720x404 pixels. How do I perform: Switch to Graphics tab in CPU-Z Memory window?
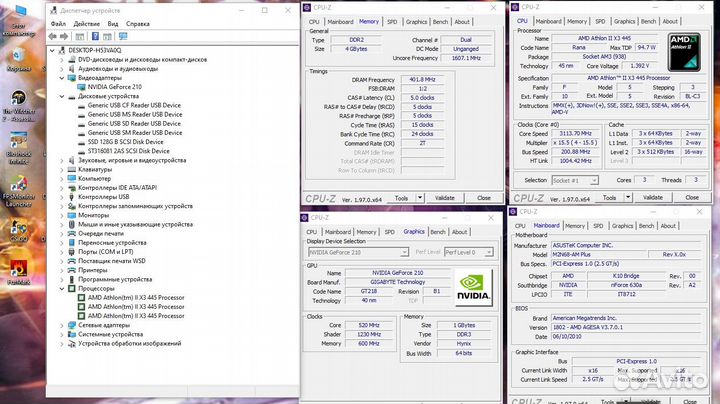tap(416, 22)
